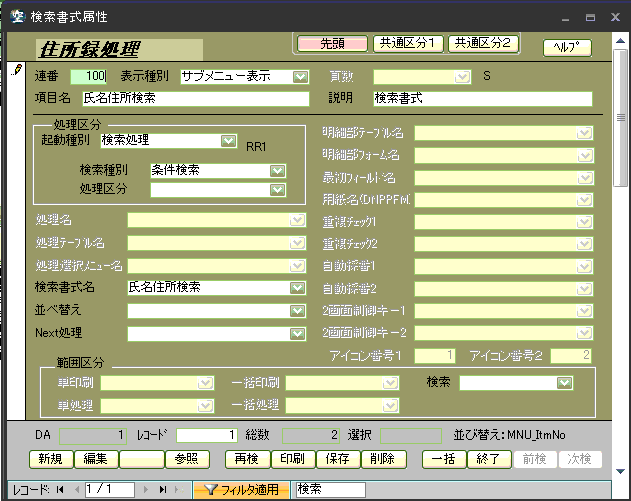The image size is (631, 501).
Task: Open help with the ﾍﾙﾌﾟ button
Action: pos(566,48)
